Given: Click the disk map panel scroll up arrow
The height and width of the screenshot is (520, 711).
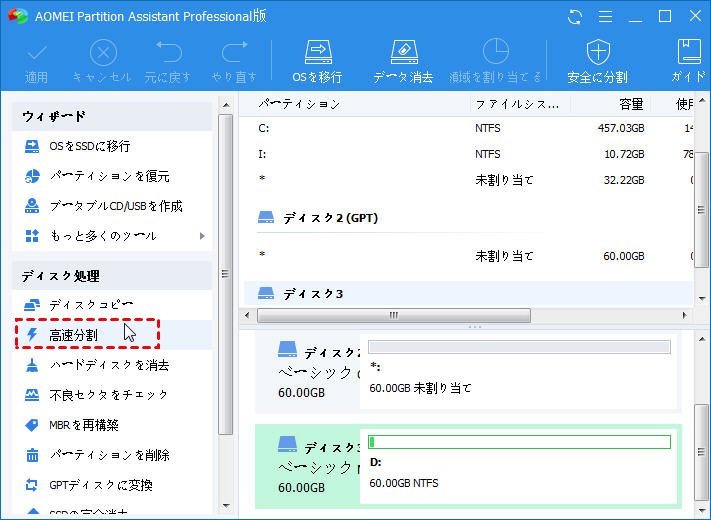Looking at the screenshot, I should tap(702, 339).
